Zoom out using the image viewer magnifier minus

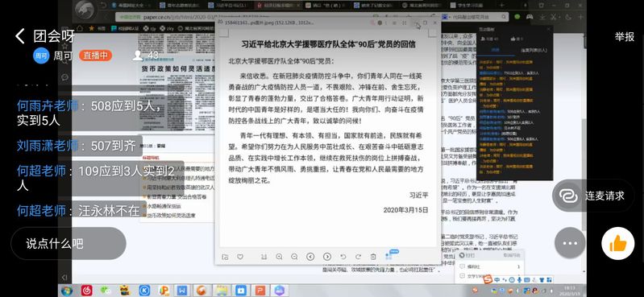294,257
